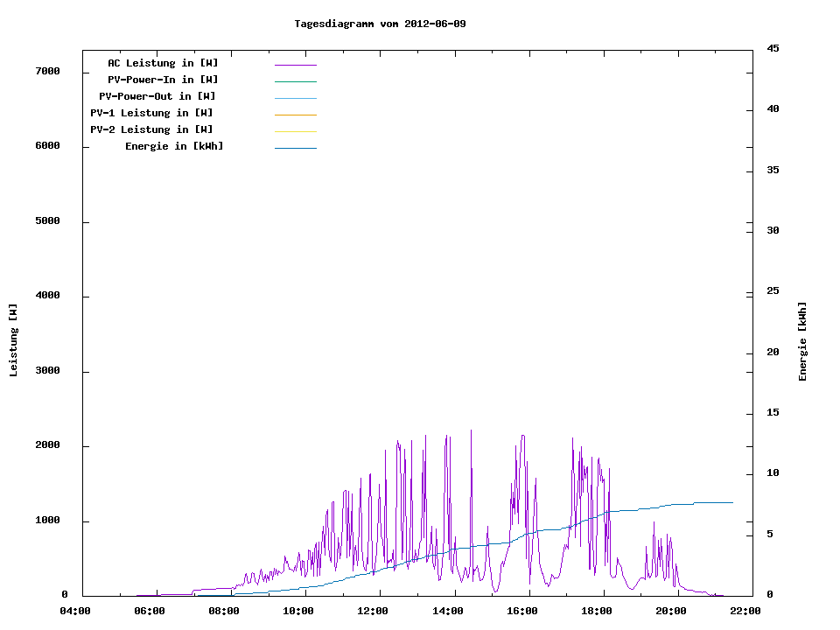
Task: Click the light blue PV-Power-Out legend line
Action: (x=295, y=98)
